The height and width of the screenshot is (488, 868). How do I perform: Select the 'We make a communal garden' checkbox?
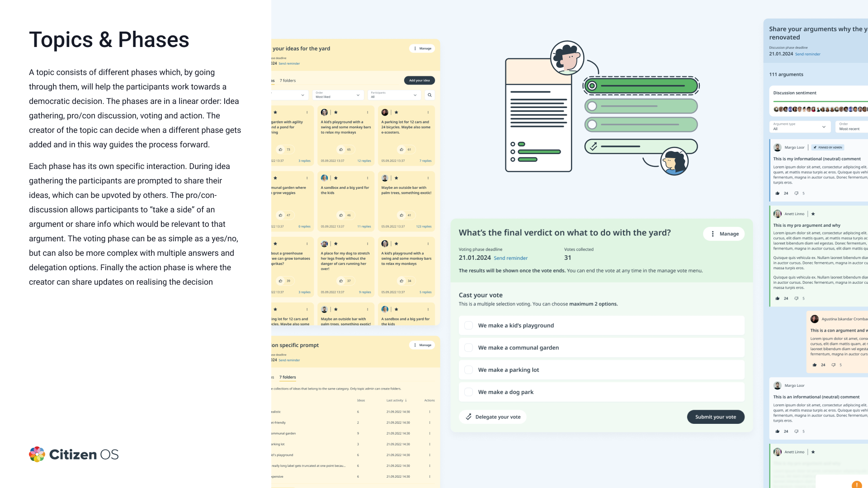[469, 347]
